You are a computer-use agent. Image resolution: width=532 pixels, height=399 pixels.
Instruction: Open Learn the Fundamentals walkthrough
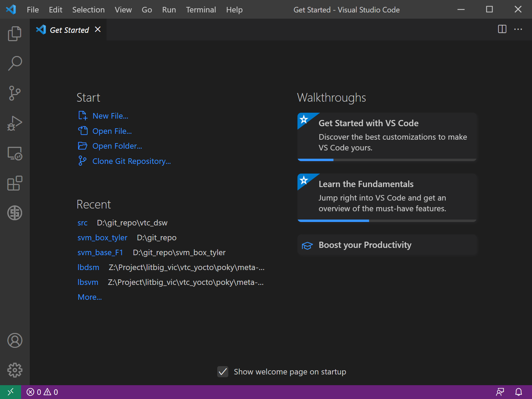(x=387, y=198)
